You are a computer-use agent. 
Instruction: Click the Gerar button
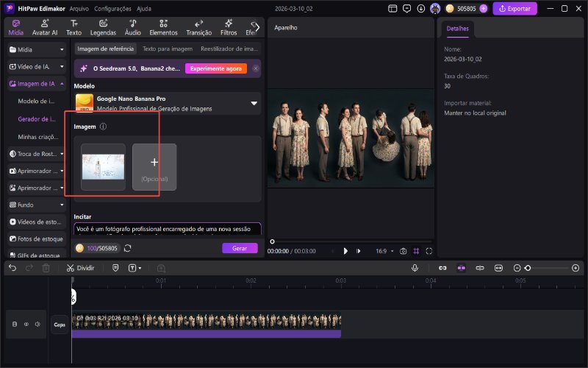pos(240,248)
